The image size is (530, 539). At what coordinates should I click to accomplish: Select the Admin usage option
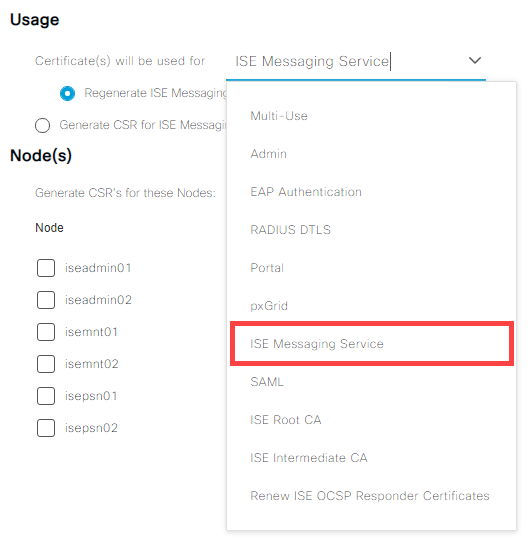pos(371,154)
